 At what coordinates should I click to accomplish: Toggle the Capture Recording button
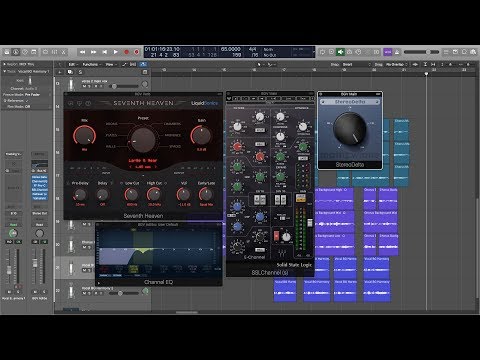[137, 52]
